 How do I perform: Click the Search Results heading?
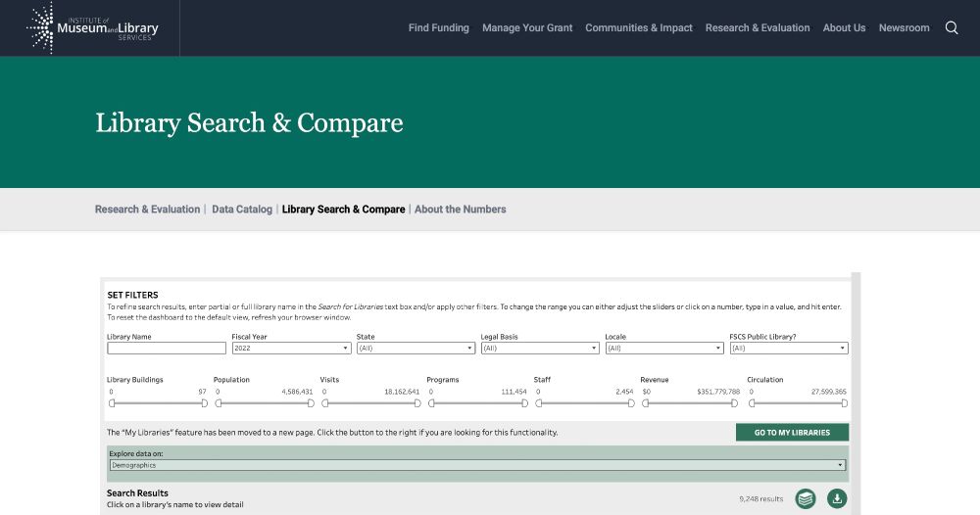click(x=137, y=492)
